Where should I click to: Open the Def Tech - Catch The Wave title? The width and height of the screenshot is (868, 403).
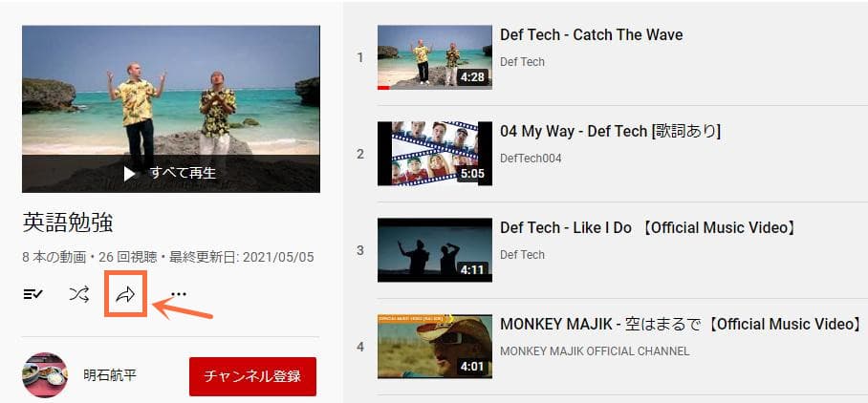591,34
